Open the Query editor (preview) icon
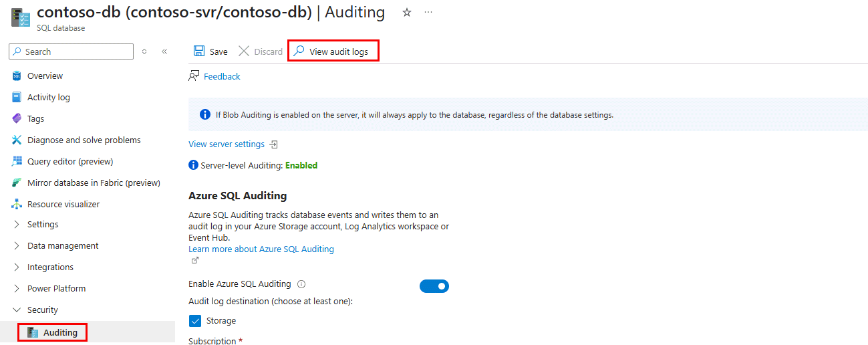Viewport: 868px width, 345px height. 17,161
